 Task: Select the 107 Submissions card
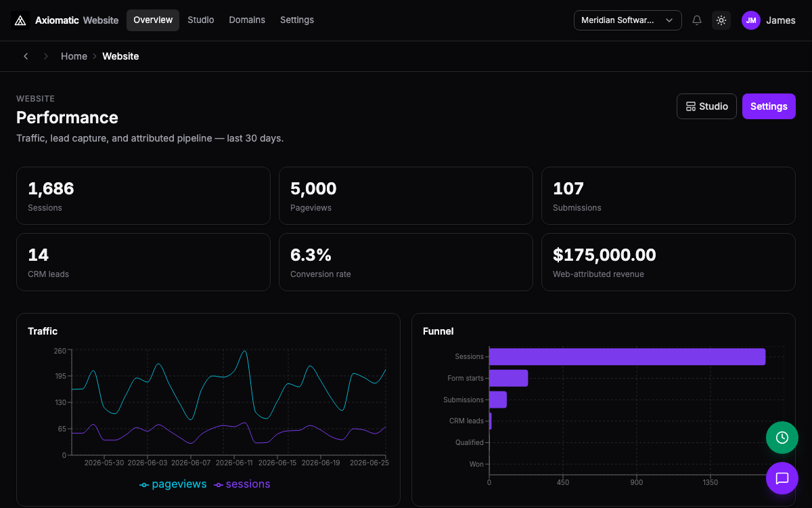[669, 196]
